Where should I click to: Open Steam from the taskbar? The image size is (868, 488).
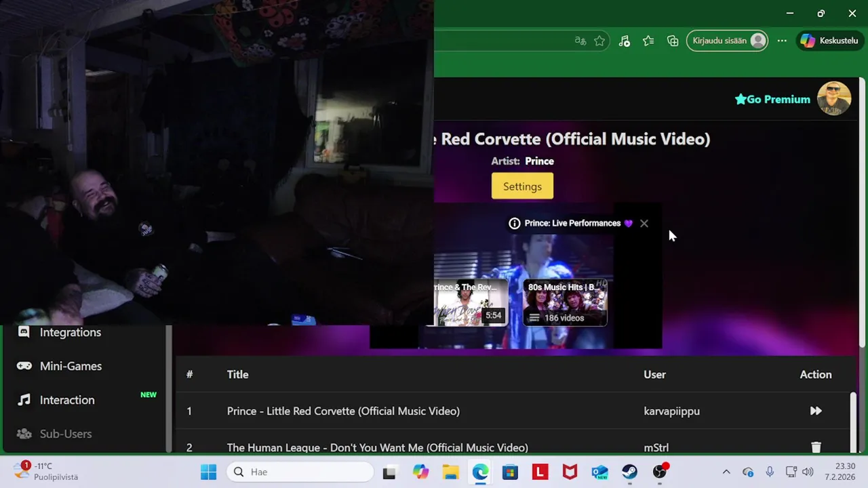629,472
